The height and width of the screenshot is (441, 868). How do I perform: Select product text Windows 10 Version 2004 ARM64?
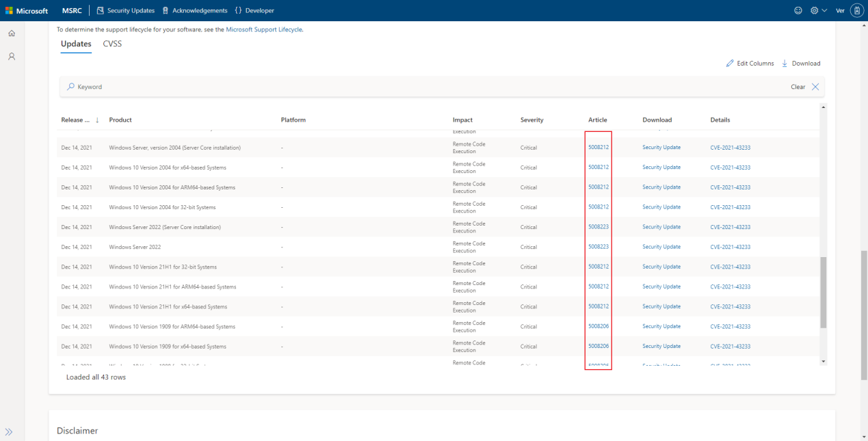172,187
